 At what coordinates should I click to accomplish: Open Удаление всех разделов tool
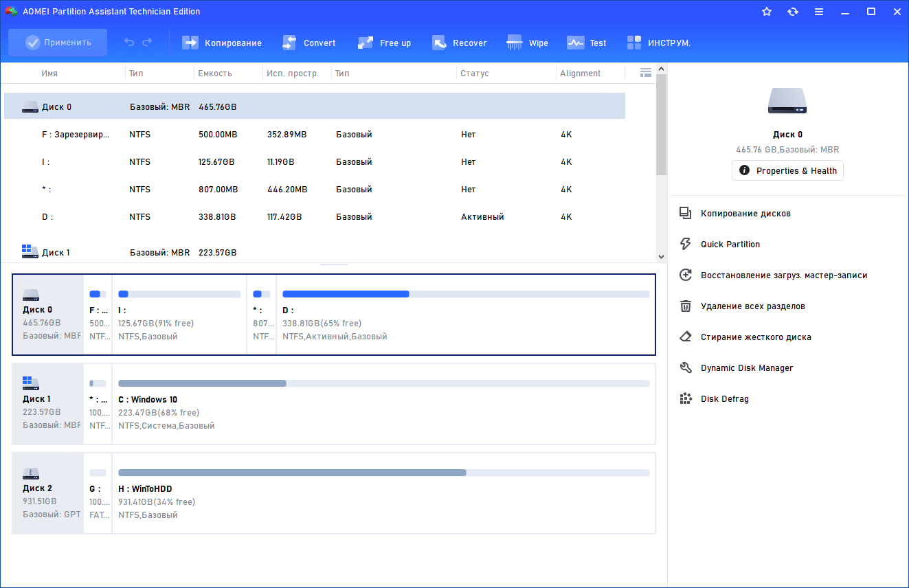click(x=752, y=306)
